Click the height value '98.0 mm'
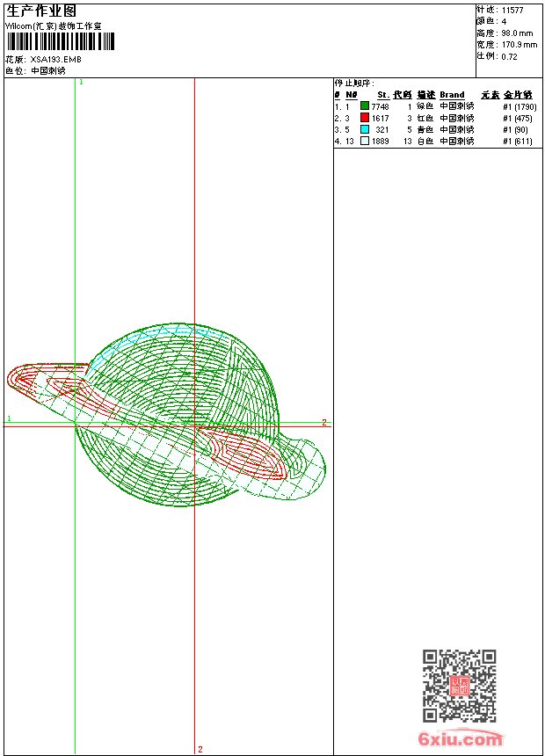This screenshot has height=756, width=545. [517, 33]
